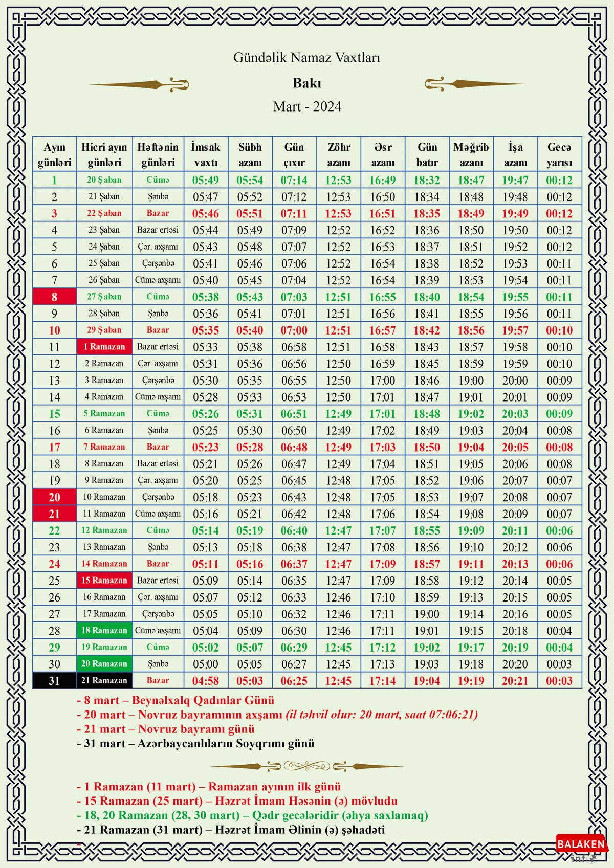
Task: Click the red "15 Ramazan" highlighted cell
Action: (x=104, y=581)
